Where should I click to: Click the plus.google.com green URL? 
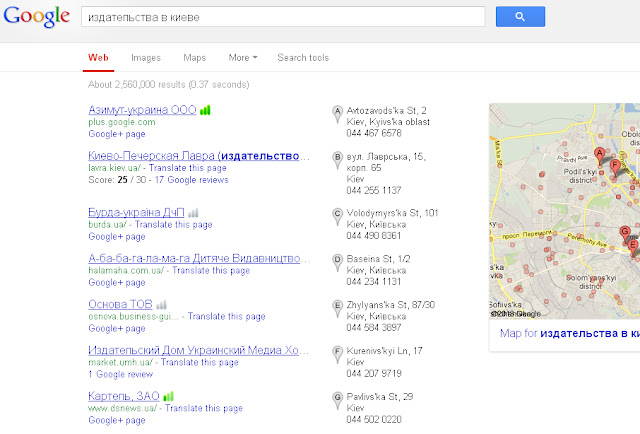tap(122, 122)
